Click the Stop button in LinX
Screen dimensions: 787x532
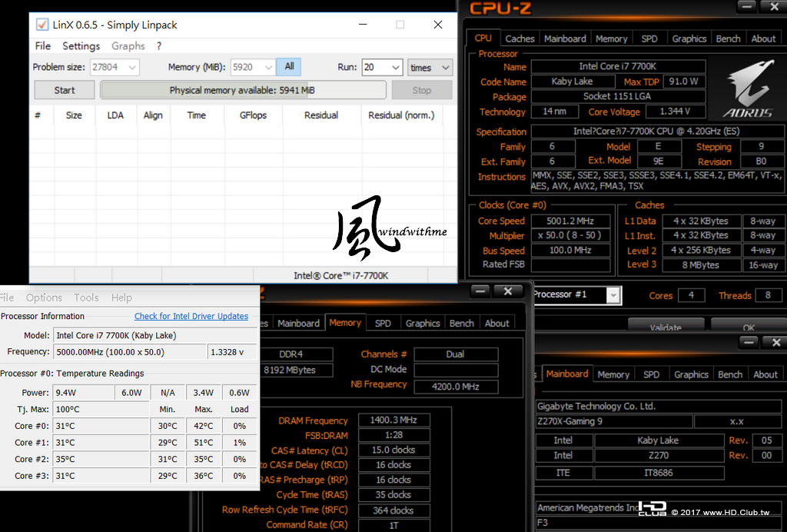click(422, 91)
